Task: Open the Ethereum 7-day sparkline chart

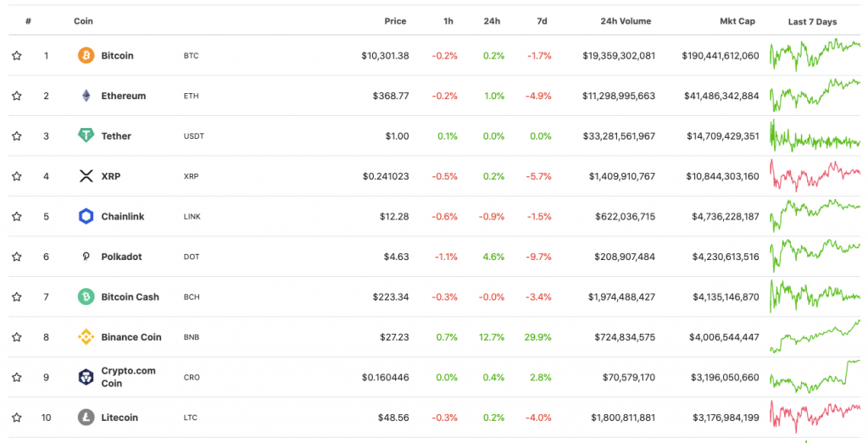Action: tap(815, 95)
